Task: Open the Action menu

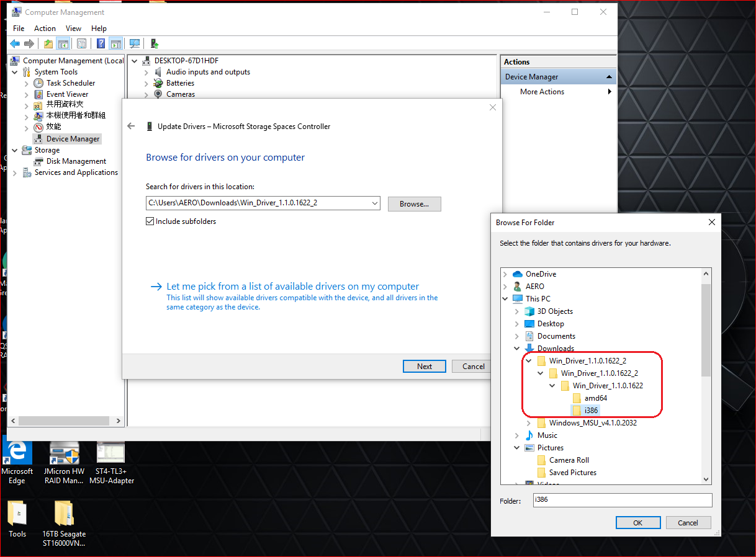Action: pyautogui.click(x=45, y=29)
